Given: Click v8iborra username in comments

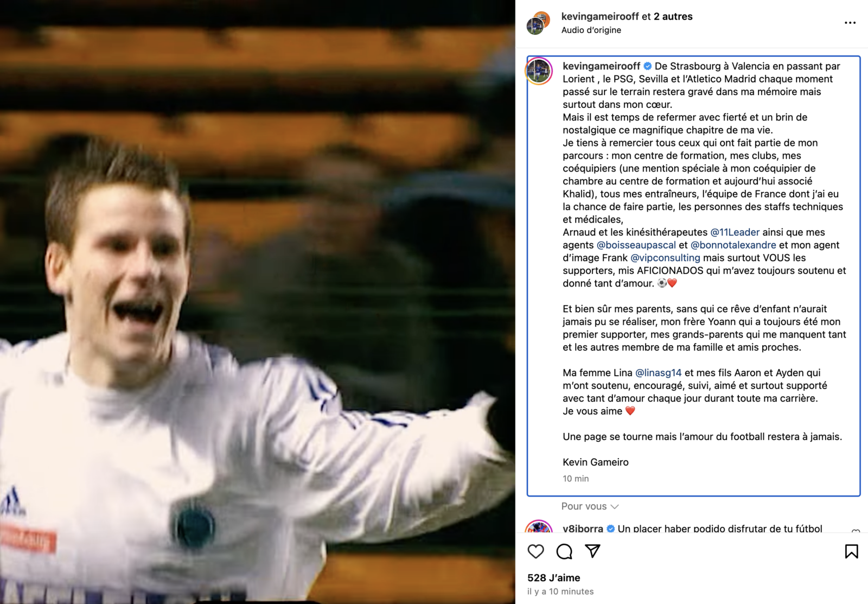Looking at the screenshot, I should point(583,529).
